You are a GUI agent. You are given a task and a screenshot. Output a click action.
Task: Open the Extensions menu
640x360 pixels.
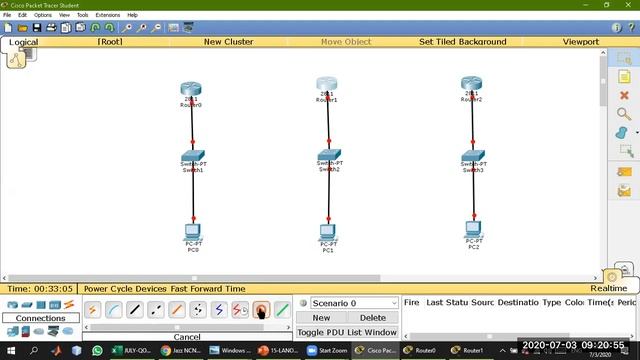coord(108,15)
